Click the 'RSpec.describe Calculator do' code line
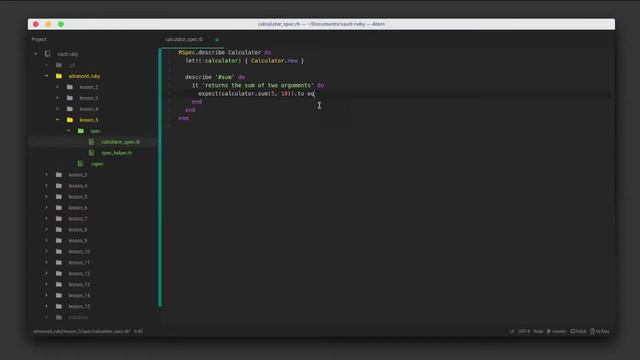 click(225, 52)
